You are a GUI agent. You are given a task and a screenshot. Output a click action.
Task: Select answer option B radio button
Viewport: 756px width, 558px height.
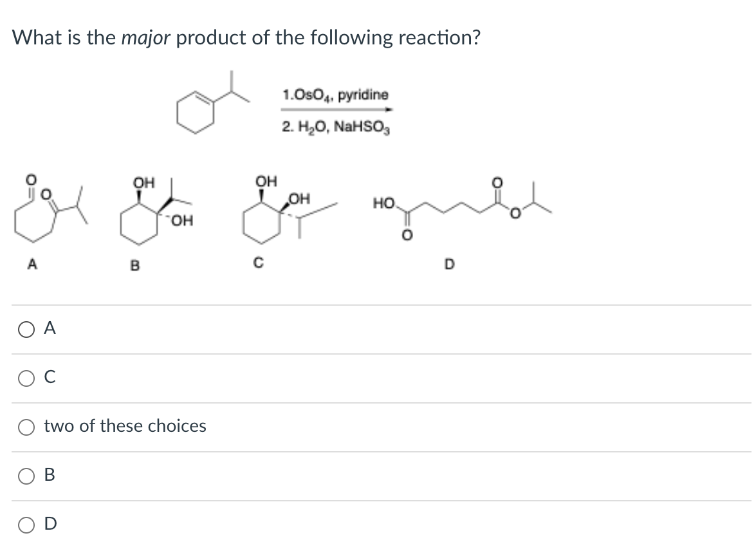coord(26,475)
